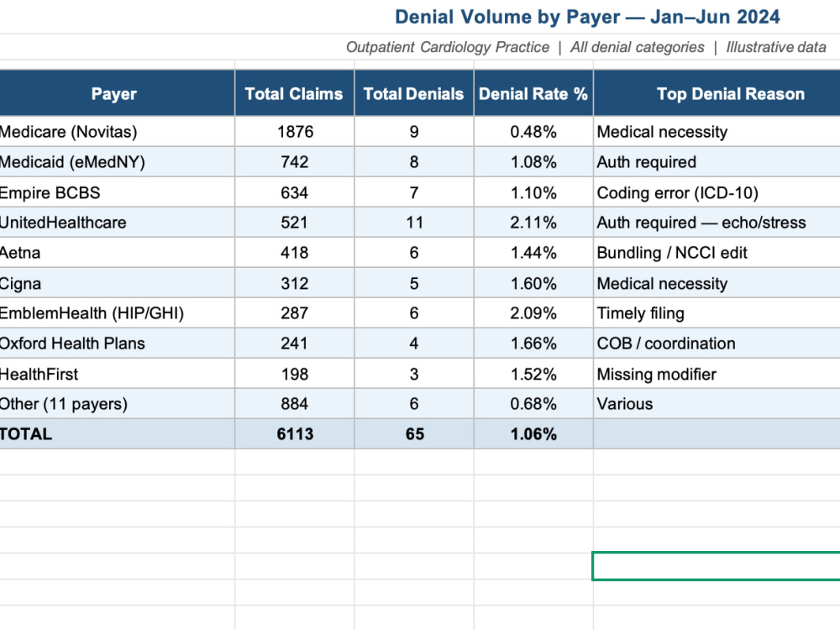Select Cigna's denials cell '5'
This screenshot has width=840, height=630.
pyautogui.click(x=413, y=283)
